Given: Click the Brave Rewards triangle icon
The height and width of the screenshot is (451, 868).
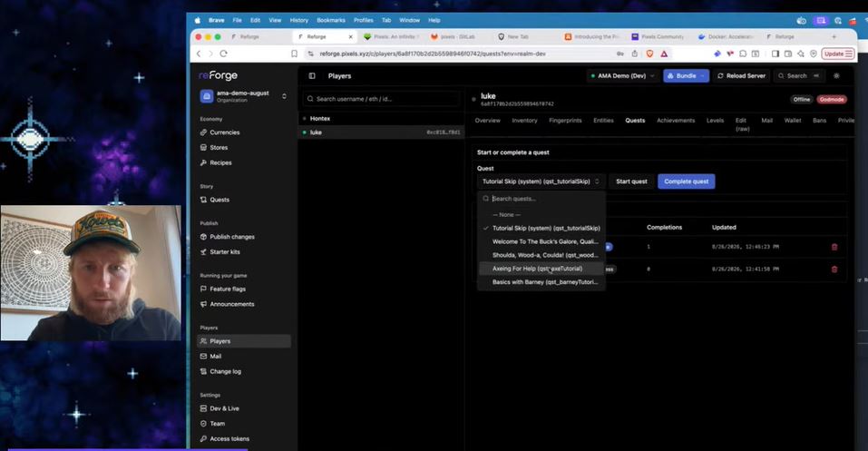Looking at the screenshot, I should (664, 54).
